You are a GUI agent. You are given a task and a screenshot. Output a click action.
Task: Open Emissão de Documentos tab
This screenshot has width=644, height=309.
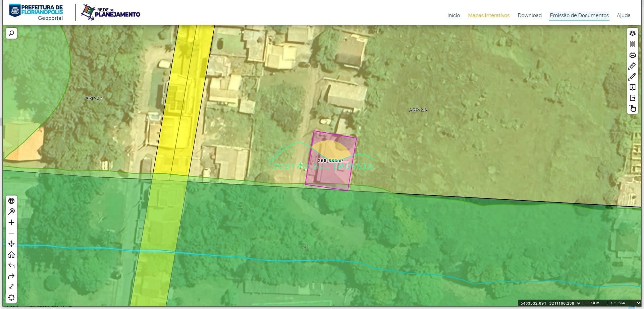[579, 15]
